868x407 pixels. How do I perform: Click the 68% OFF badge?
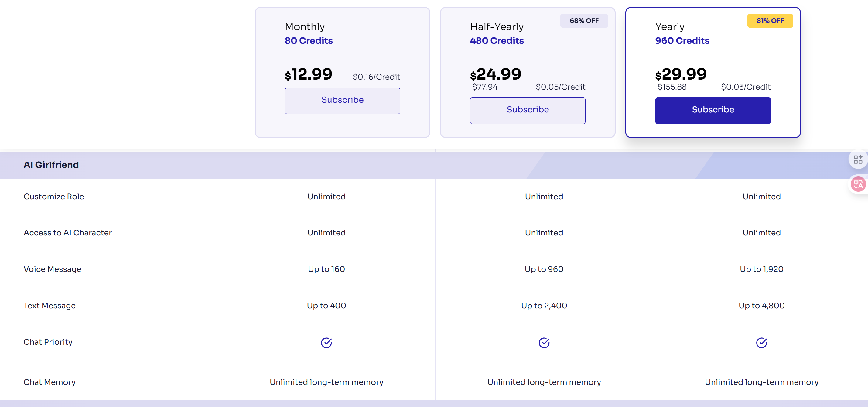point(584,21)
